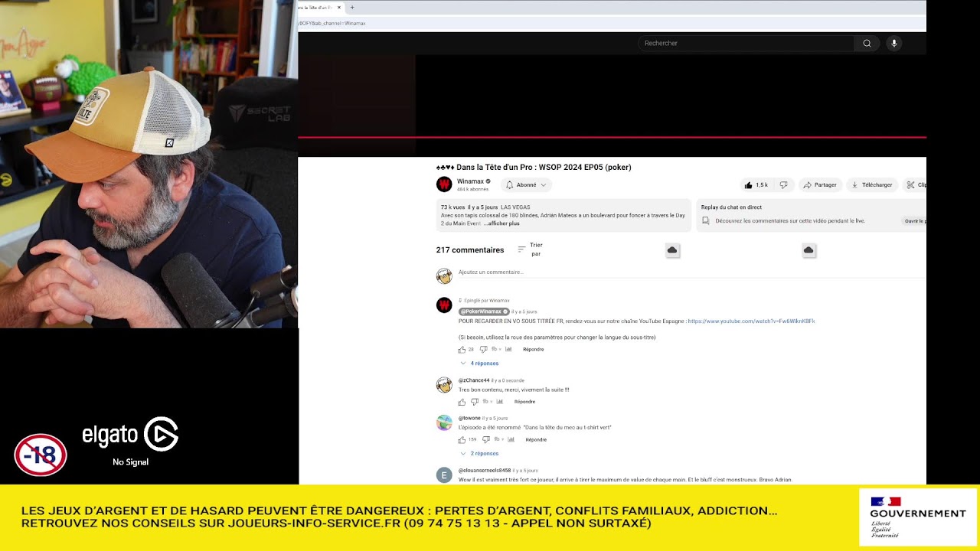Close the current browser tab

point(339,8)
